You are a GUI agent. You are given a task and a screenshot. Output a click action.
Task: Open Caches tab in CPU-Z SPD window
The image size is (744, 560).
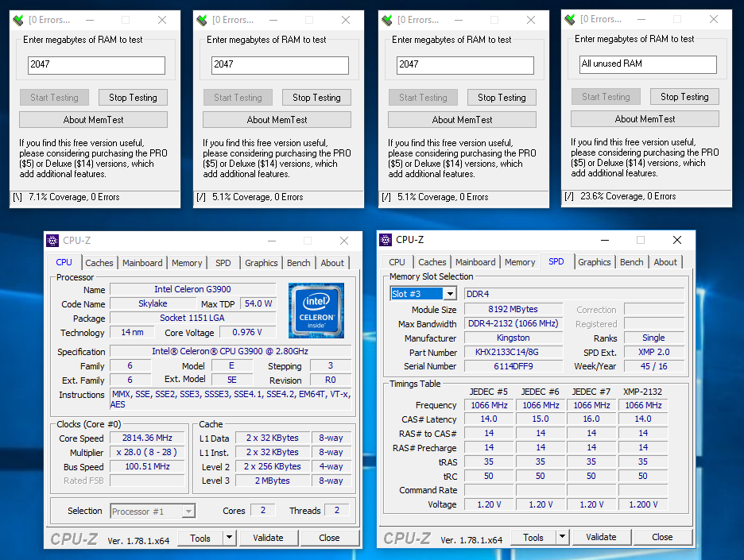432,262
